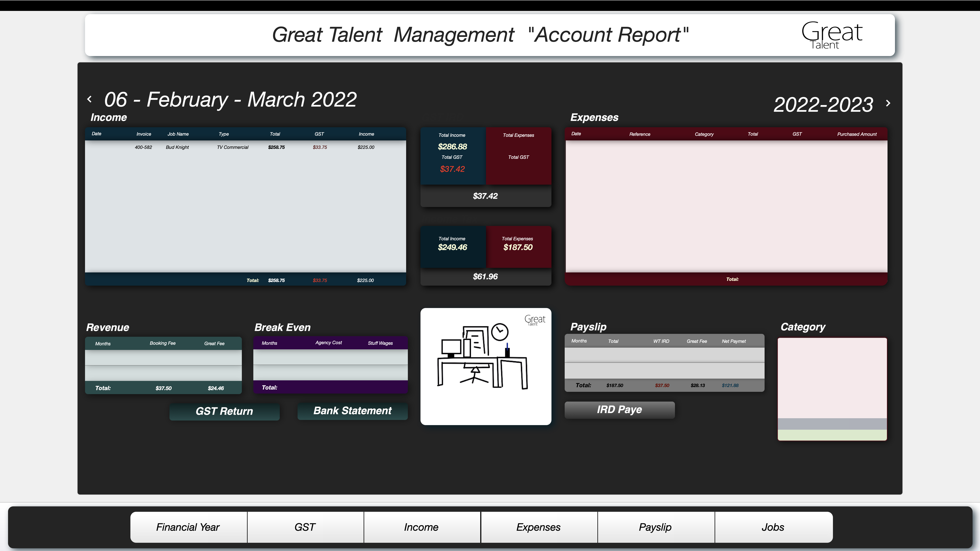
Task: Select invoice number 400-582
Action: pos(143,148)
